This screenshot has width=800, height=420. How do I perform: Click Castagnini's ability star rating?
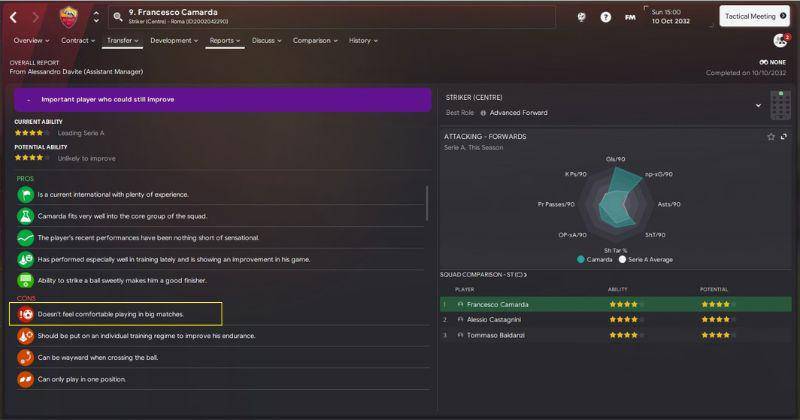627,320
